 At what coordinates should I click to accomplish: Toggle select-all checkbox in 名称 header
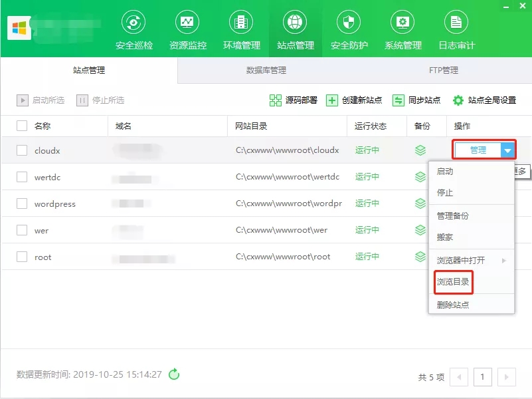click(x=22, y=126)
